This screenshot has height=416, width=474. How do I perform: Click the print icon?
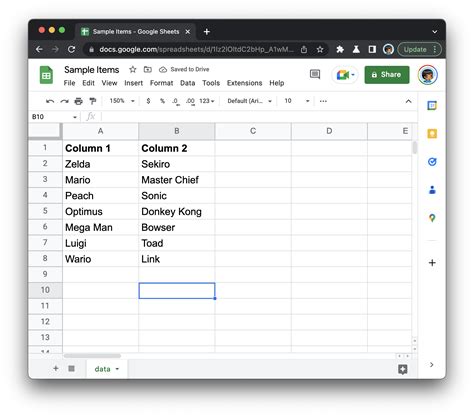click(x=78, y=101)
